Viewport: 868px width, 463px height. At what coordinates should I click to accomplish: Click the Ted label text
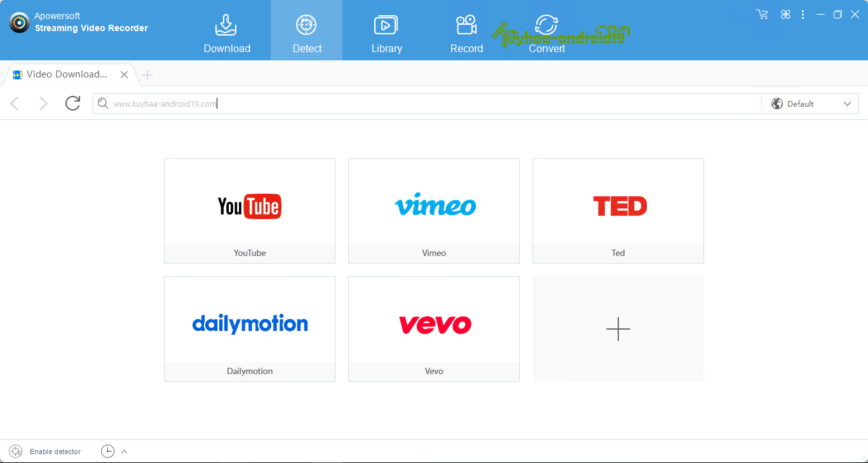618,253
